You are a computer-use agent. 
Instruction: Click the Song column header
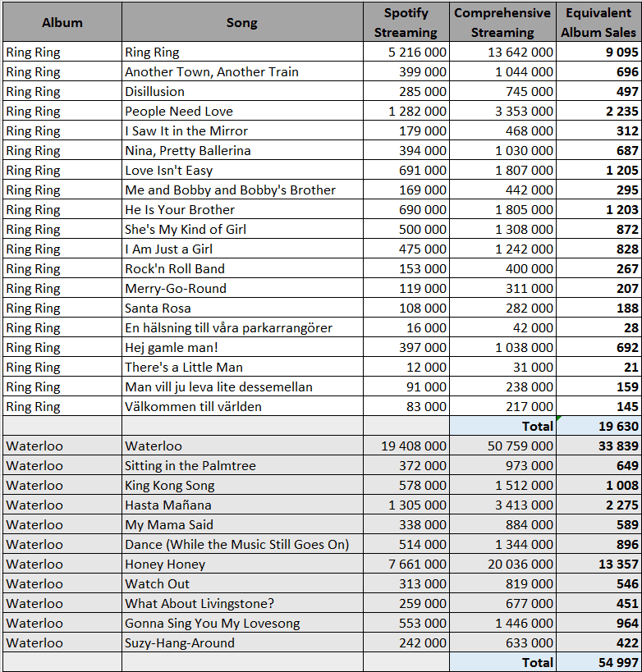pos(242,22)
